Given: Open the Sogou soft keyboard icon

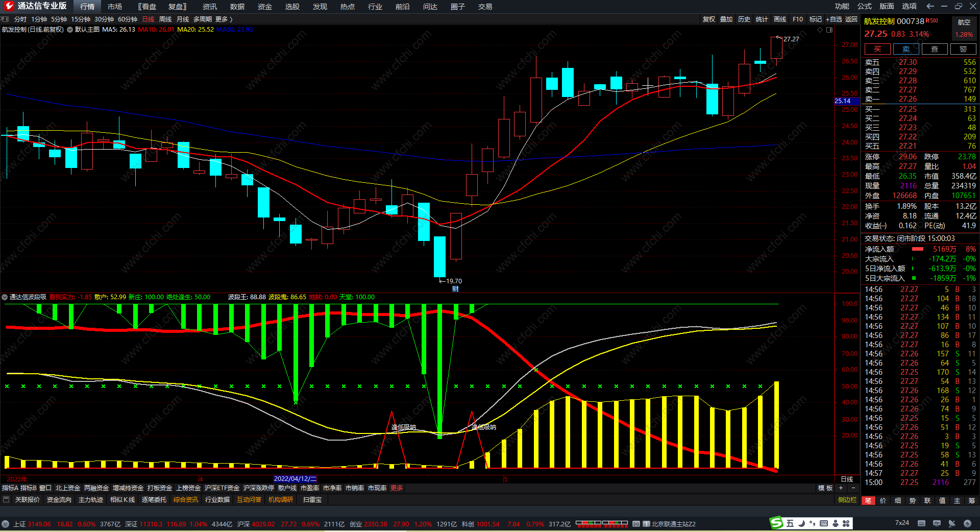Looking at the screenshot, I should pyautogui.click(x=824, y=523).
